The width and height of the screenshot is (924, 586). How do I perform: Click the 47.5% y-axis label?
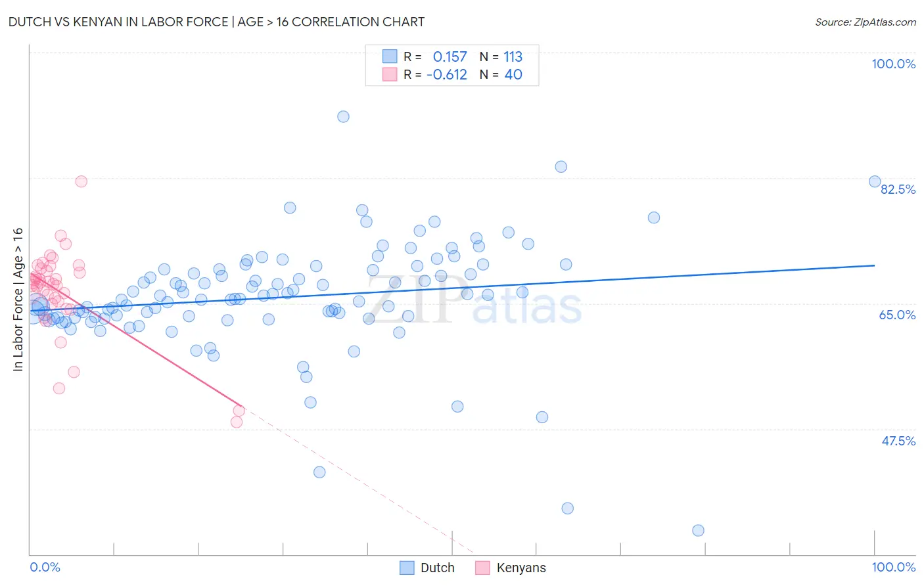click(x=898, y=441)
